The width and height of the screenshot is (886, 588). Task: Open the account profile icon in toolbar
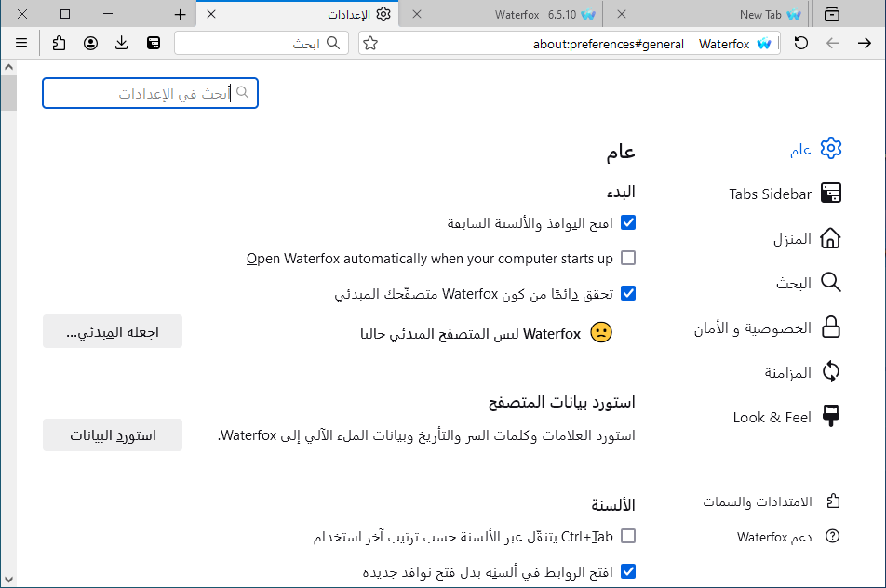click(90, 43)
